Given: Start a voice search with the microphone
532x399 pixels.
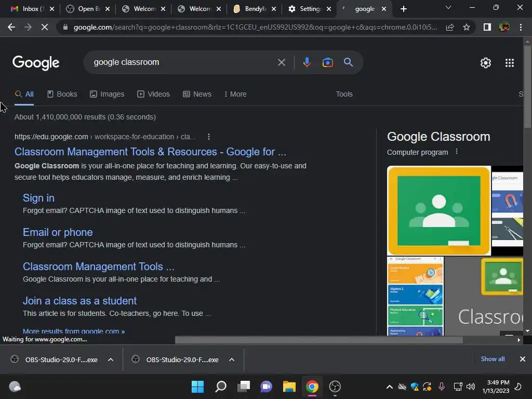Looking at the screenshot, I should [307, 62].
